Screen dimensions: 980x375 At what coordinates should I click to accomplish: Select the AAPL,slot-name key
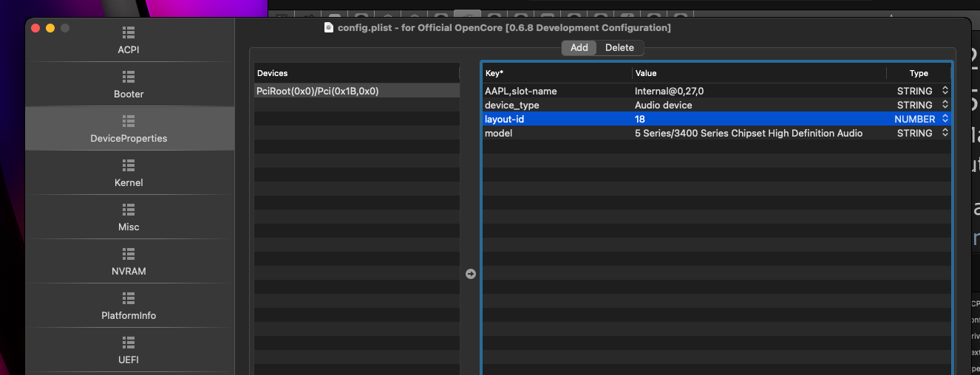[x=520, y=91]
